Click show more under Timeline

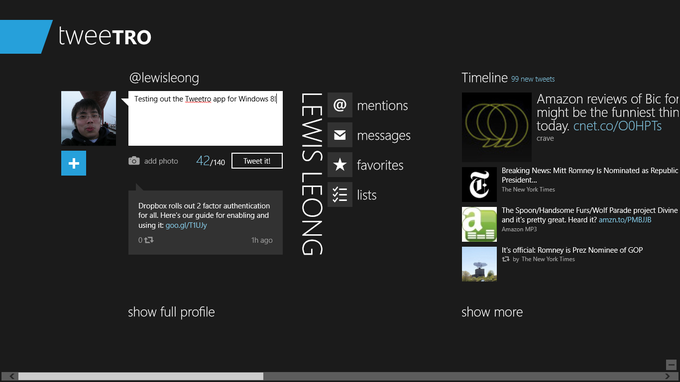tap(492, 312)
